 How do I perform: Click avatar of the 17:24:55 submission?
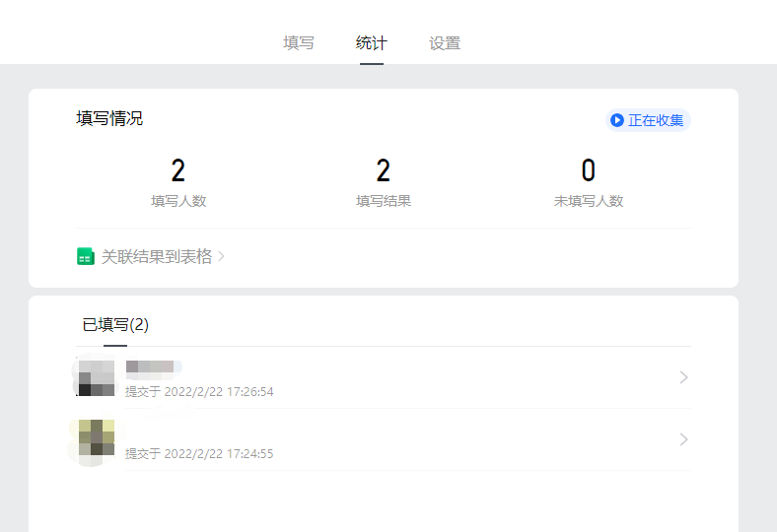pos(96,439)
